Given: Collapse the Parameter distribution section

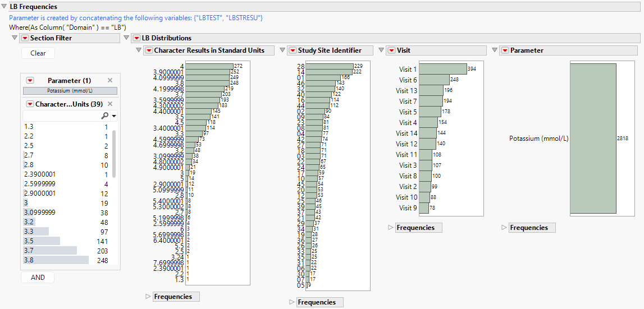Looking at the screenshot, I should [495, 50].
